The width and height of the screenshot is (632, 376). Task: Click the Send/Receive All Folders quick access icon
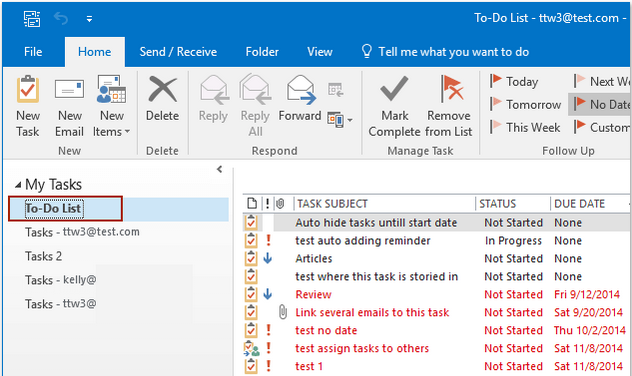click(32, 19)
